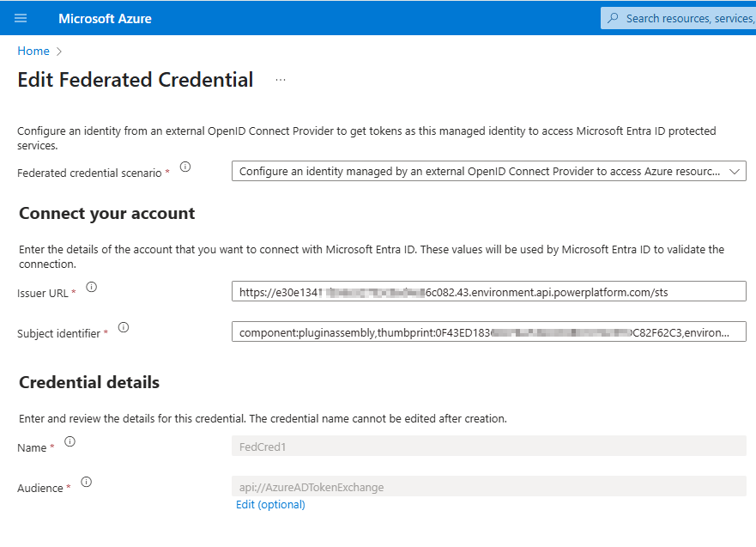756x547 pixels.
Task: Click the Microsoft Azure logo text
Action: pos(105,19)
